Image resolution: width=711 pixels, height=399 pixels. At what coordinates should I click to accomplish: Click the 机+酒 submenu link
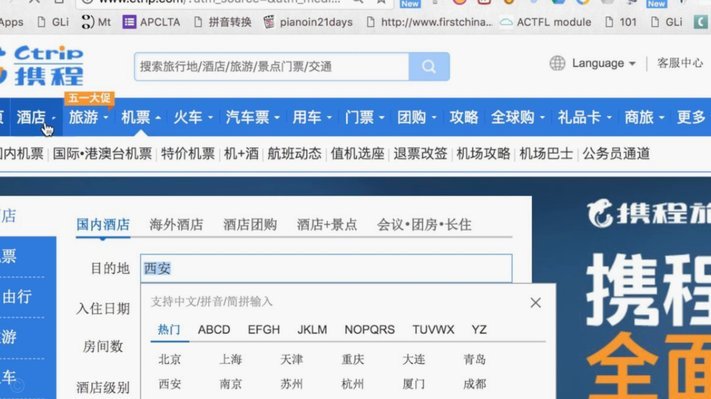tap(241, 154)
